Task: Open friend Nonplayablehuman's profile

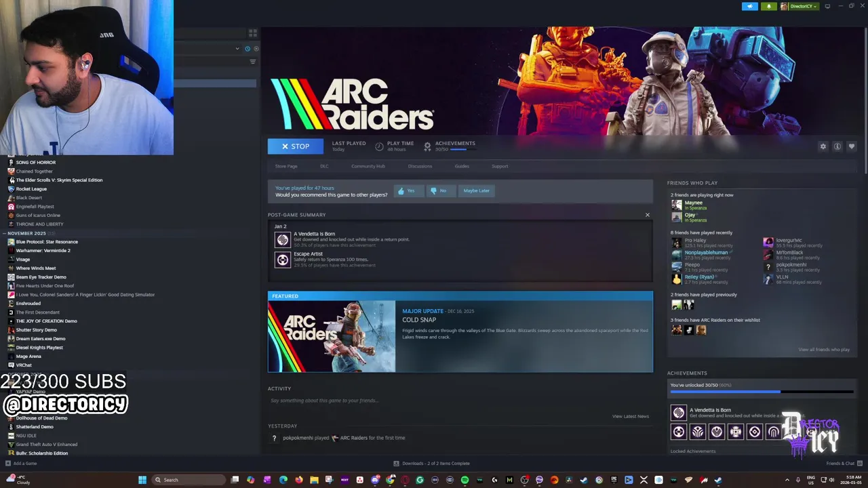Action: click(706, 253)
